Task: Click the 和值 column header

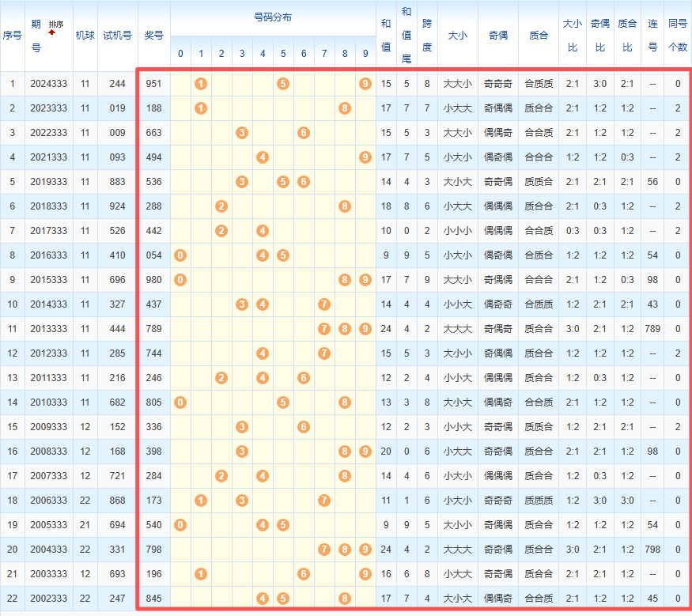Action: 386,35
